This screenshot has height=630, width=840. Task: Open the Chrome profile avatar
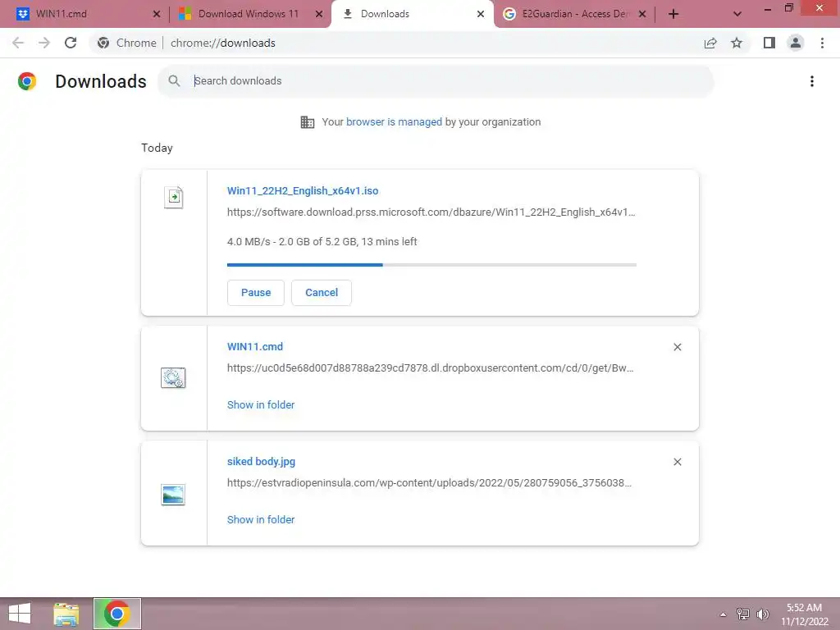click(x=796, y=43)
